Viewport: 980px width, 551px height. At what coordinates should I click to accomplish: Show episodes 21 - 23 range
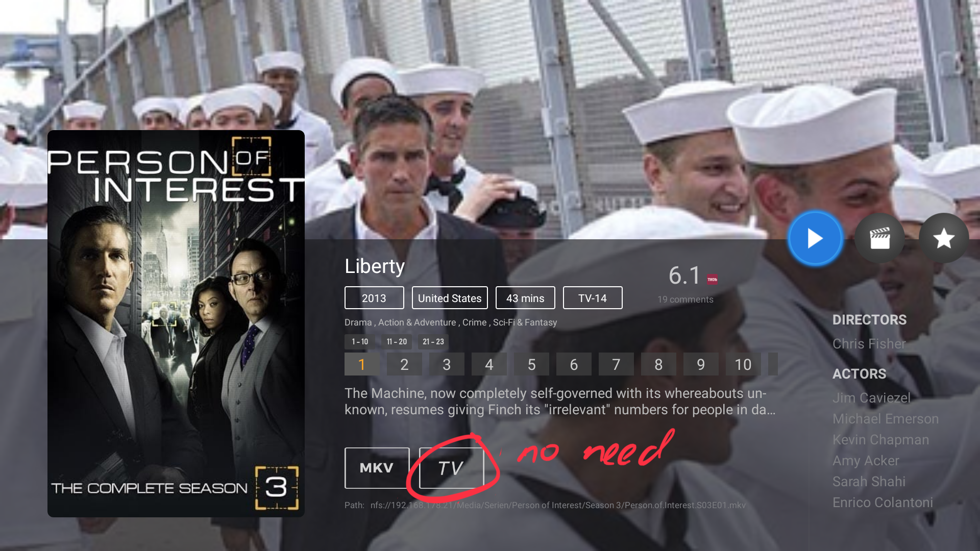(433, 342)
